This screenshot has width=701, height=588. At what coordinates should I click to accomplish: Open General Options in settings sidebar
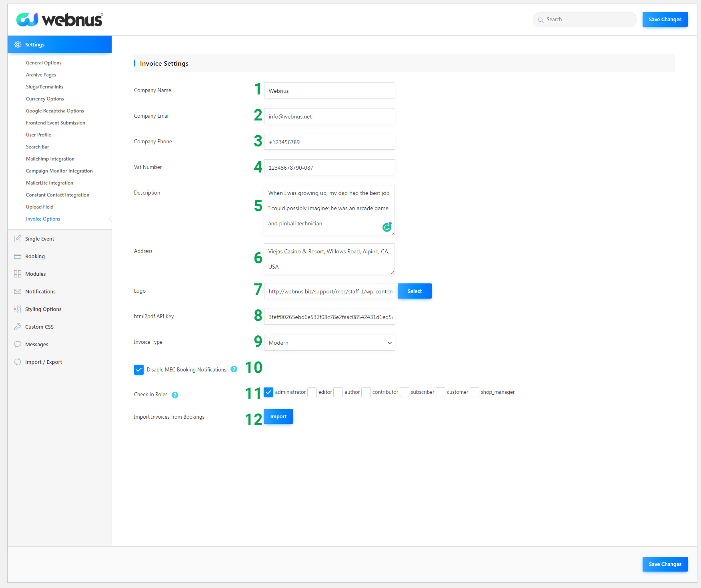44,63
